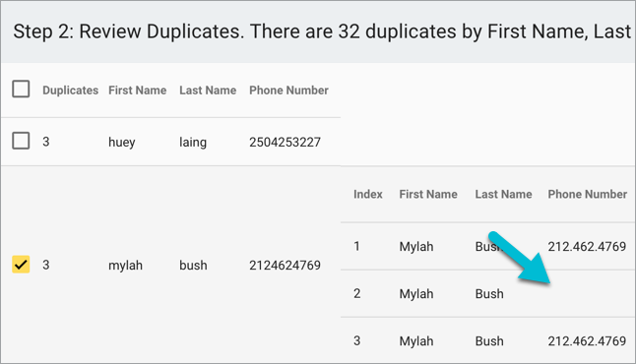Image resolution: width=636 pixels, height=364 pixels.
Task: Select phone number 2124624769 cell
Action: 285,266
